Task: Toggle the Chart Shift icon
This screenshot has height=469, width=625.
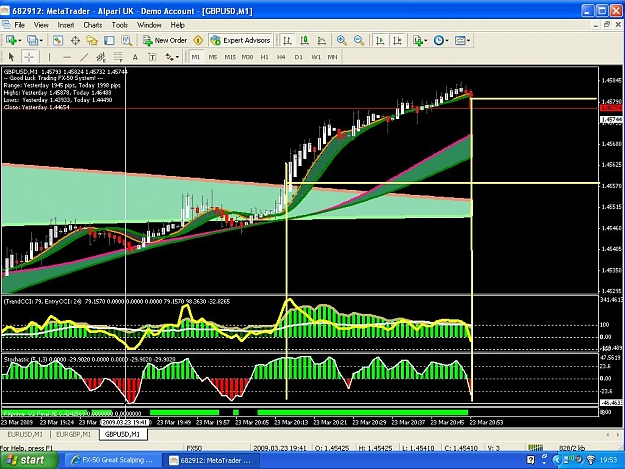Action: pos(397,40)
